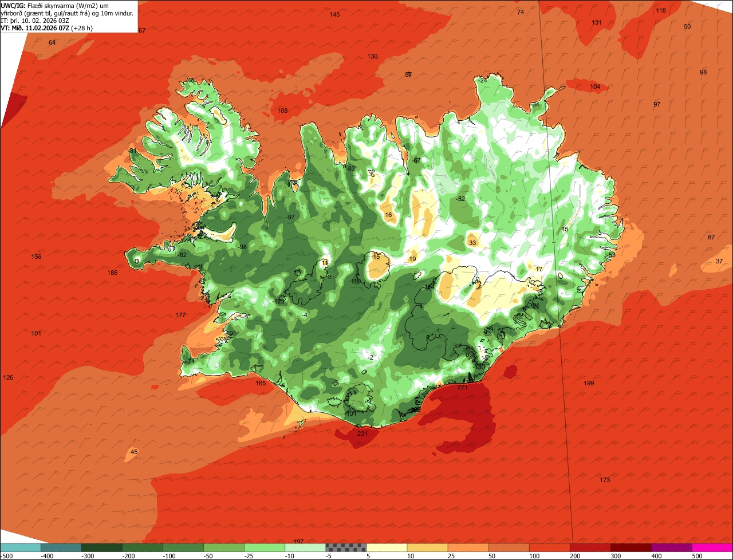This screenshot has height=560, width=733.
Task: Click the legend label -25
Action: tap(248, 556)
